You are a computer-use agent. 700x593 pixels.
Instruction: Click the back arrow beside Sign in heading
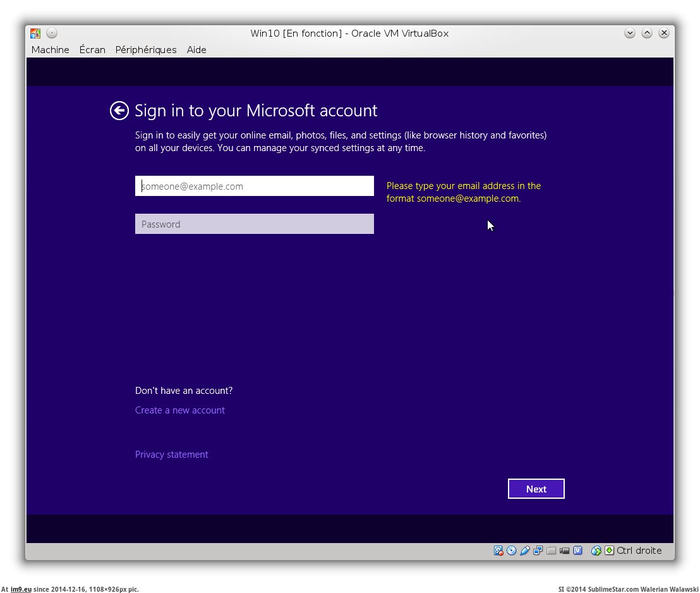point(119,111)
